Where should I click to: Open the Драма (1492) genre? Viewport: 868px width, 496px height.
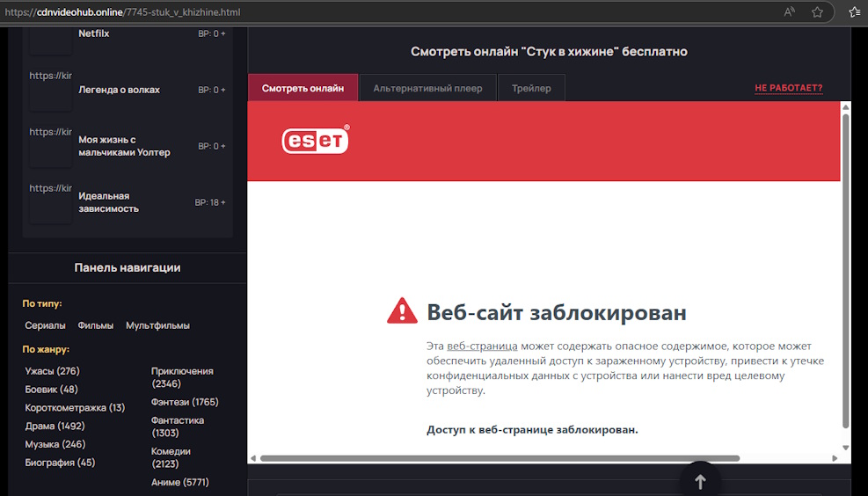55,426
